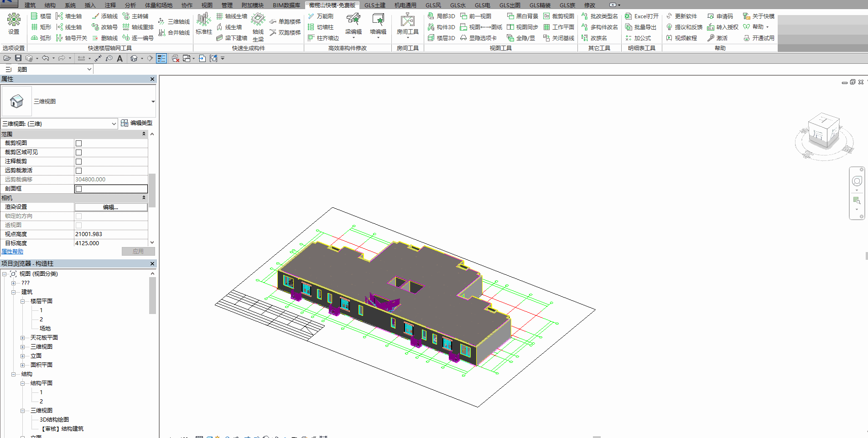The height and width of the screenshot is (438, 868).
Task: Click the 目标高度 value field
Action: (111, 243)
